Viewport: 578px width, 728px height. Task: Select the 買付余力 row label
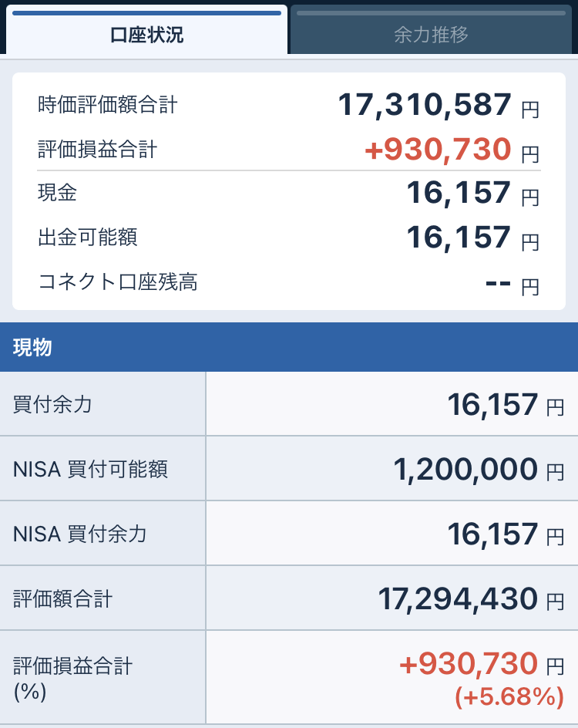coord(52,404)
